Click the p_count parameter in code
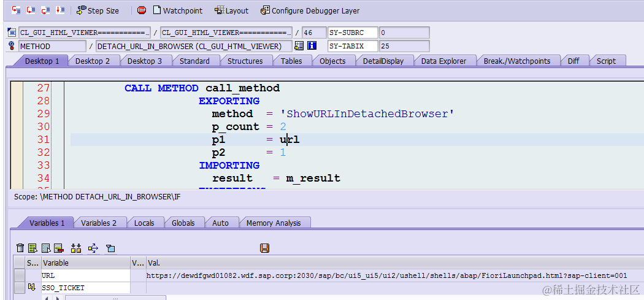Viewport: 644px width, 300px height. (236, 126)
